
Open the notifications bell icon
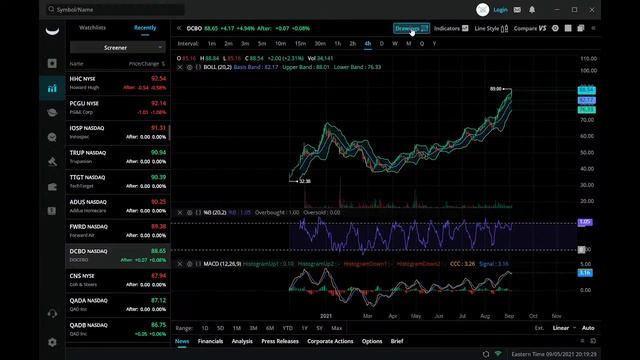(x=532, y=10)
